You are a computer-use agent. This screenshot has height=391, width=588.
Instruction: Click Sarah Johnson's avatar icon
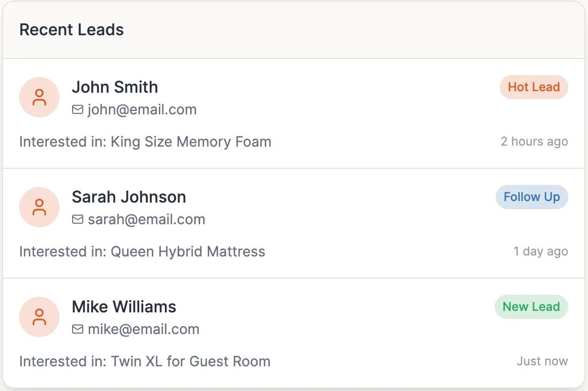[39, 207]
